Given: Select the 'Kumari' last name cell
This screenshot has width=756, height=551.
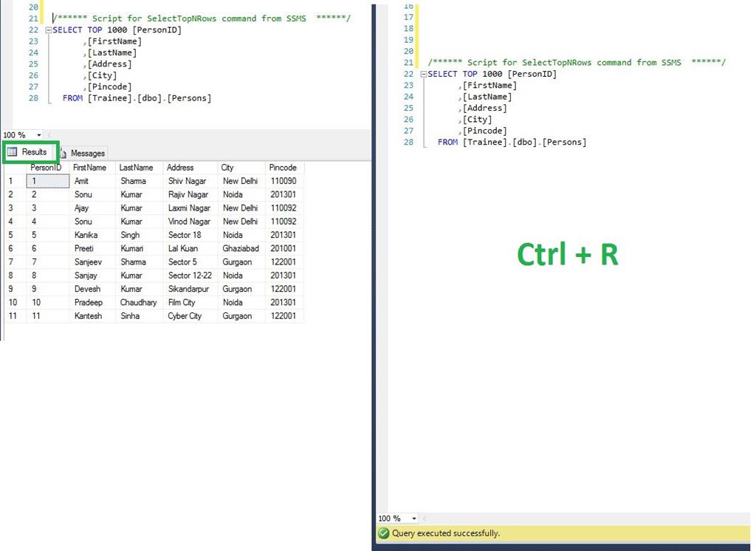Looking at the screenshot, I should [140, 248].
